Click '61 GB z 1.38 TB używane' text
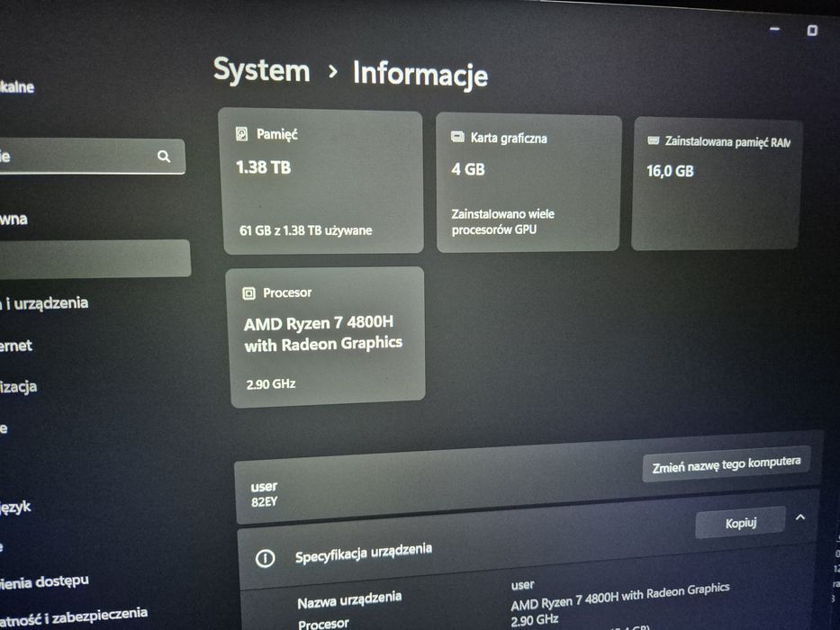The image size is (840, 630). tap(305, 230)
